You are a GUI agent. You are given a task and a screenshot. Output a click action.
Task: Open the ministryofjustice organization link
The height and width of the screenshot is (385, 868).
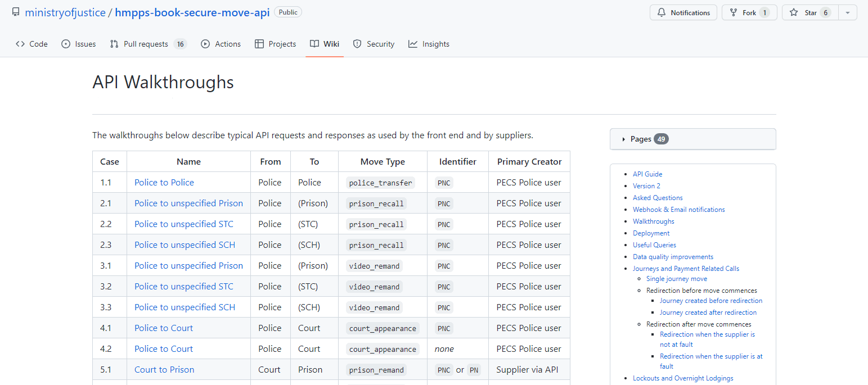65,12
